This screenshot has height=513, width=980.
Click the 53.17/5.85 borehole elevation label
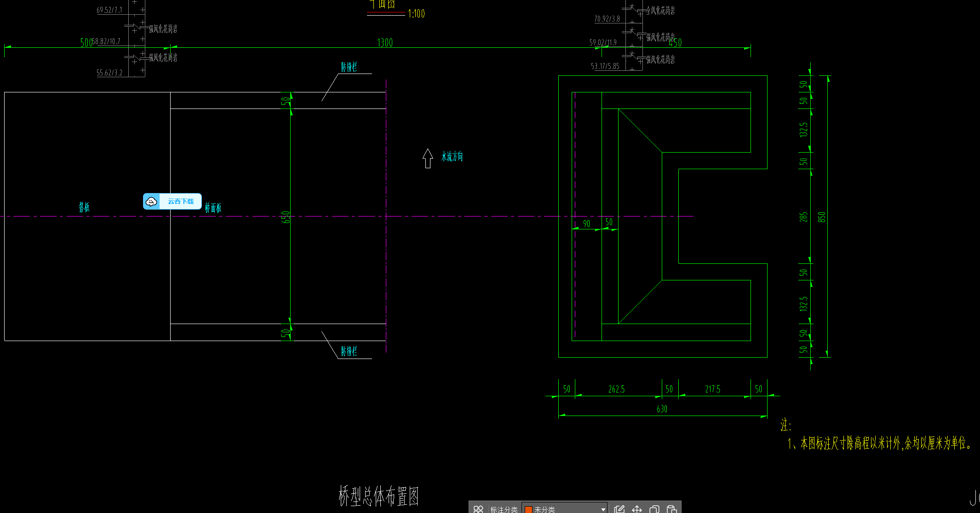(x=605, y=66)
